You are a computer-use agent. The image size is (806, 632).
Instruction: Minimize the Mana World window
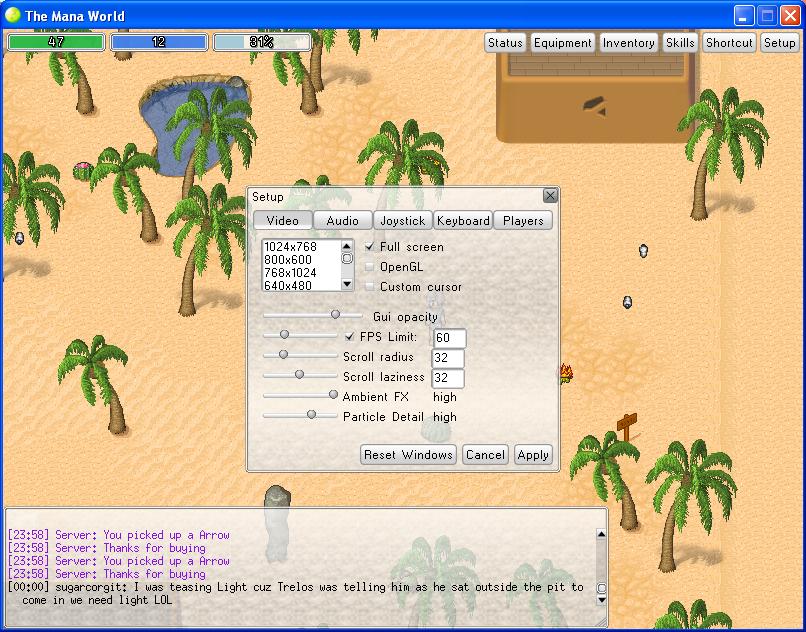[743, 16]
